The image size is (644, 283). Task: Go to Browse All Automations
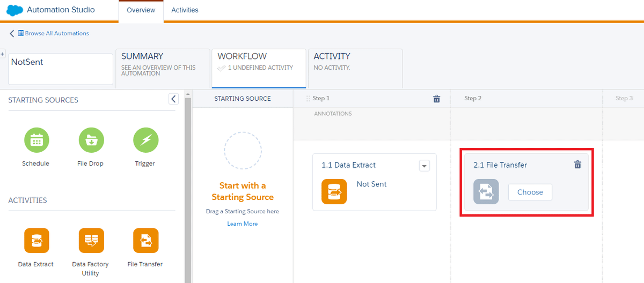click(x=57, y=33)
